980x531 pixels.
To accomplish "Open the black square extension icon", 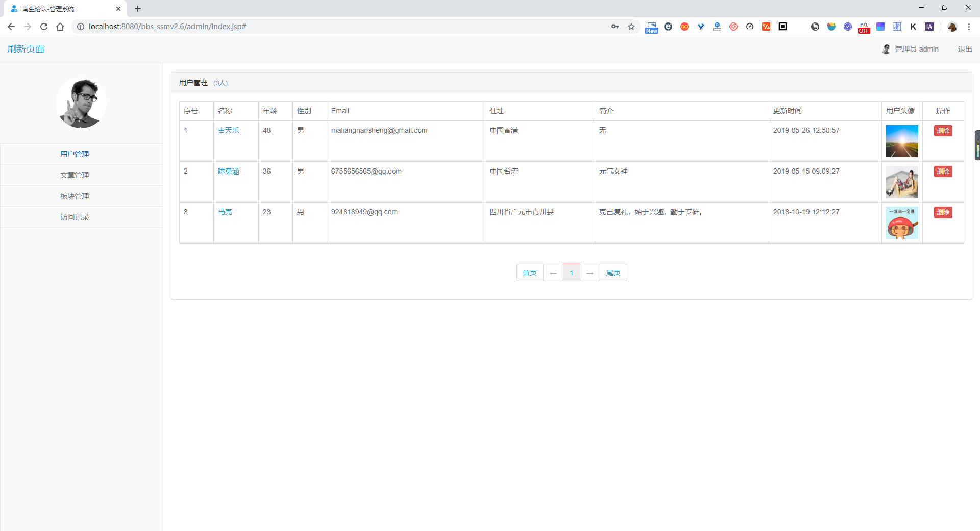I will click(782, 27).
